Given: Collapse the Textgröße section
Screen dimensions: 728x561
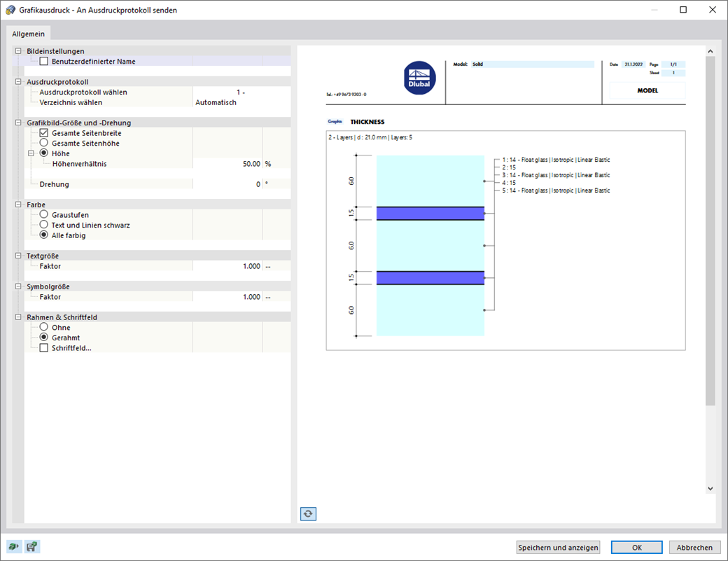Looking at the screenshot, I should pyautogui.click(x=18, y=256).
